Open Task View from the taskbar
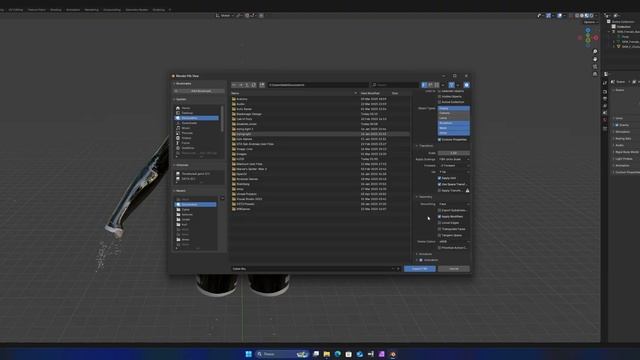The image size is (640, 360). pyautogui.click(x=316, y=354)
